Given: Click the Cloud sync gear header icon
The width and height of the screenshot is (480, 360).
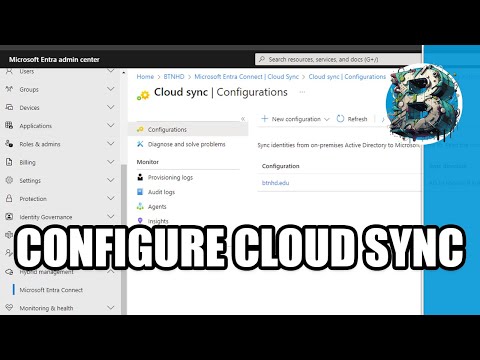Looking at the screenshot, I should 143,95.
